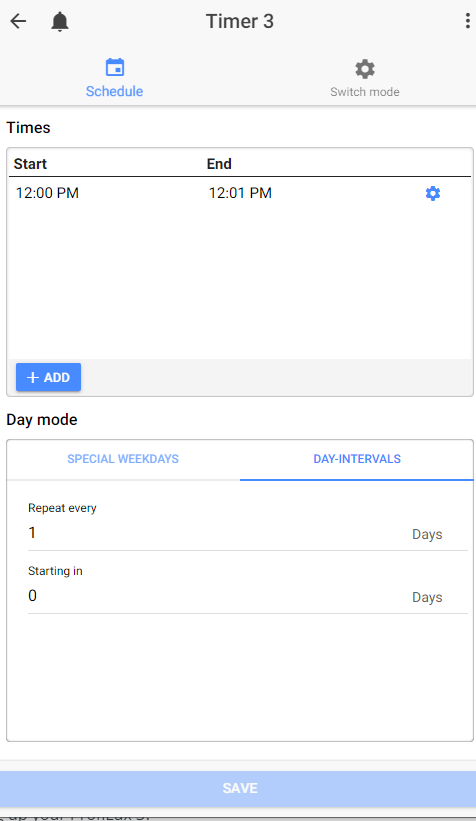
Task: Open the Switch mode tab
Action: coord(364,78)
